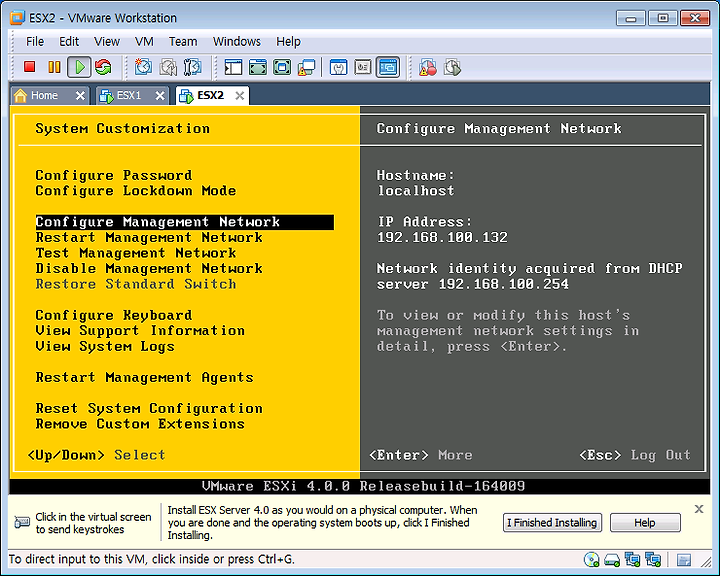This screenshot has width=720, height=576.
Task: Click the <Esc> Log Out hint
Action: tap(635, 455)
